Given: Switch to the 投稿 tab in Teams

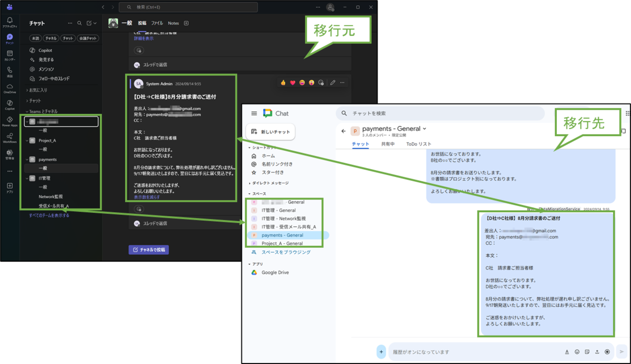Looking at the screenshot, I should pos(143,23).
